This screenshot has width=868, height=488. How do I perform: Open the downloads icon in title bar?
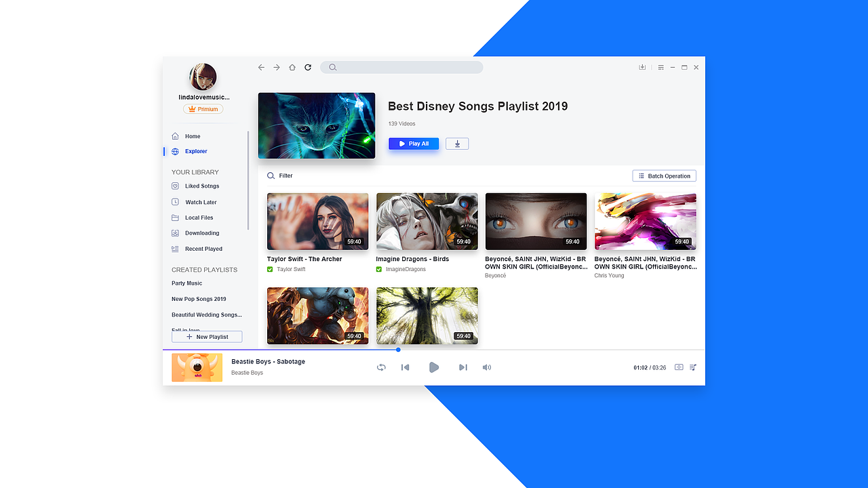click(642, 67)
